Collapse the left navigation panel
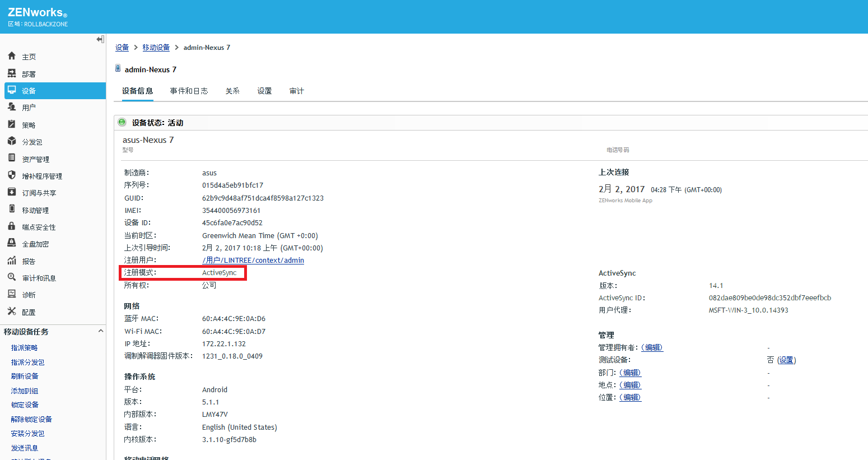 click(100, 39)
